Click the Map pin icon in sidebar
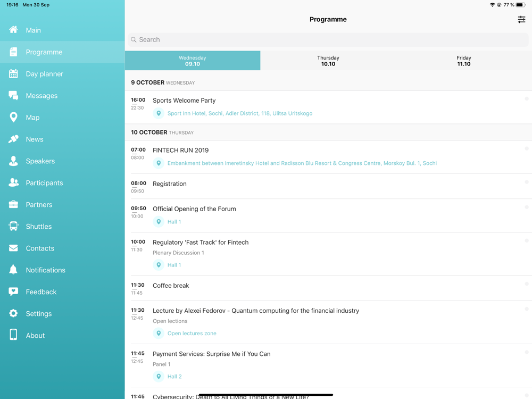532x399 pixels. click(x=13, y=117)
